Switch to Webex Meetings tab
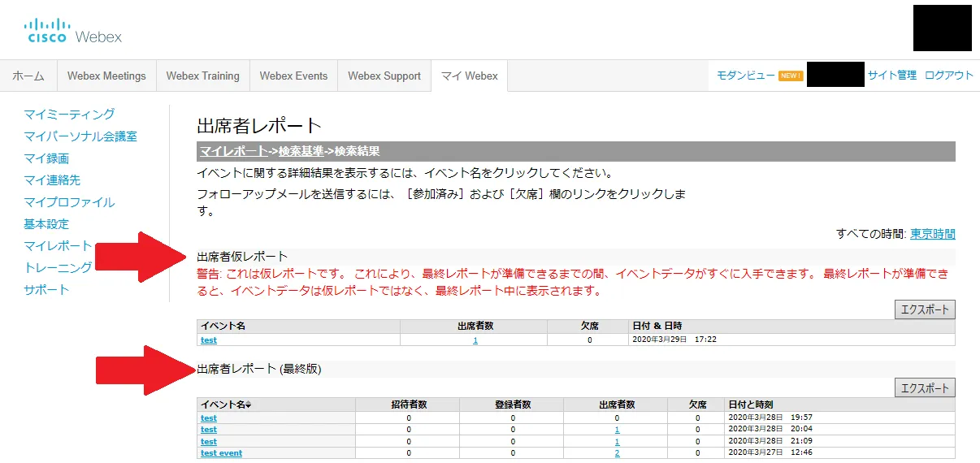Viewport: 980px width, 463px height. click(106, 76)
